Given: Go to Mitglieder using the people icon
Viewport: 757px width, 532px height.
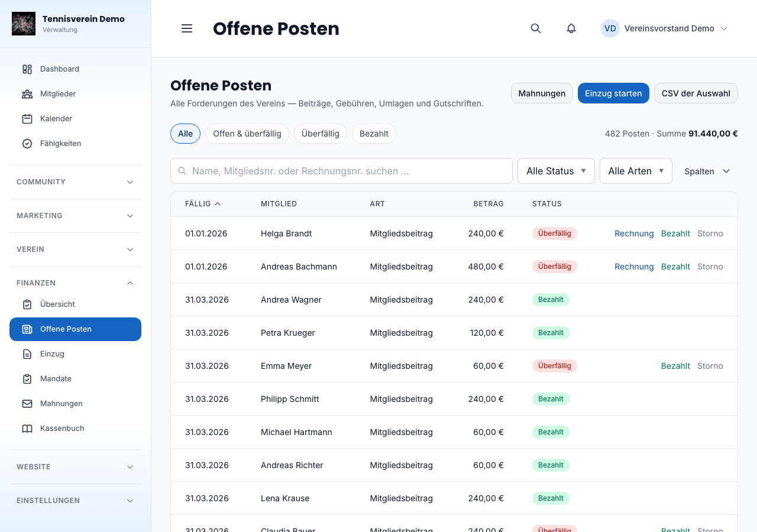Looking at the screenshot, I should pyautogui.click(x=27, y=94).
